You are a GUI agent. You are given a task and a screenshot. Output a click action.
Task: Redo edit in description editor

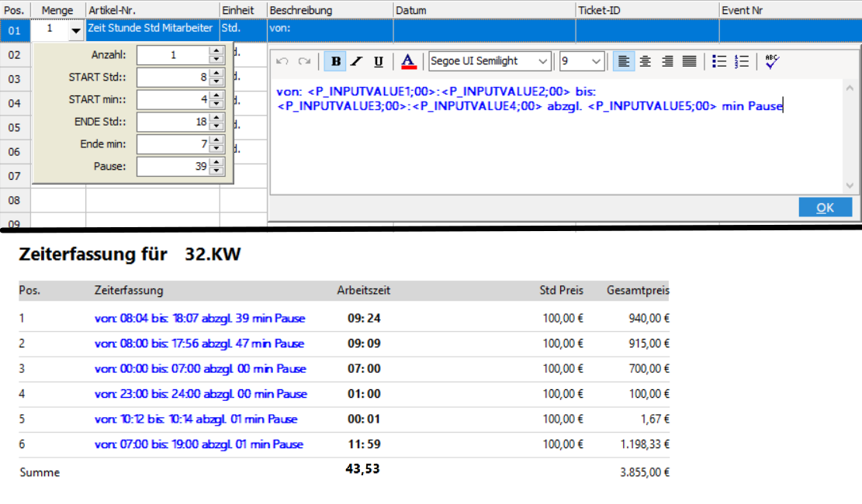pyautogui.click(x=304, y=61)
